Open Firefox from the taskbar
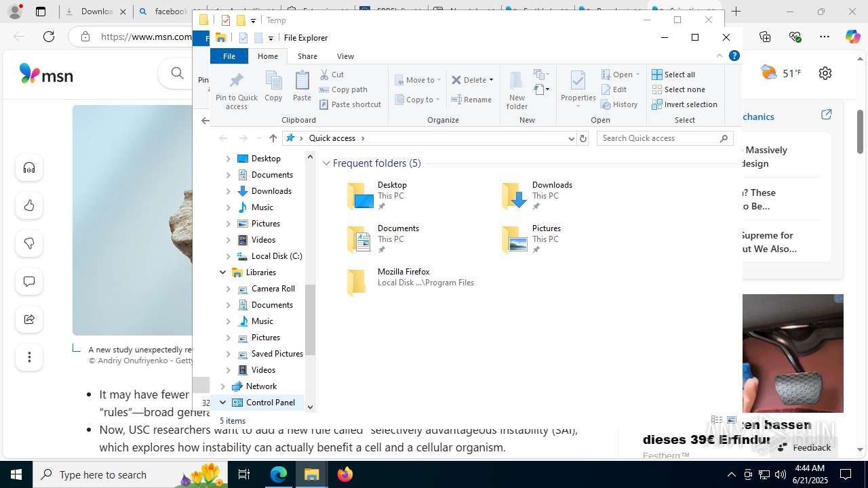868x488 pixels. pos(345,474)
